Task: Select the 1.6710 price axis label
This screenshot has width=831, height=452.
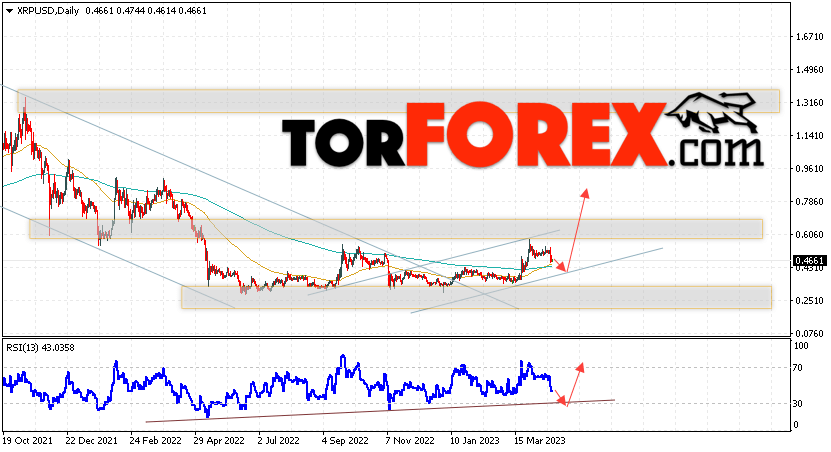Action: coord(809,37)
